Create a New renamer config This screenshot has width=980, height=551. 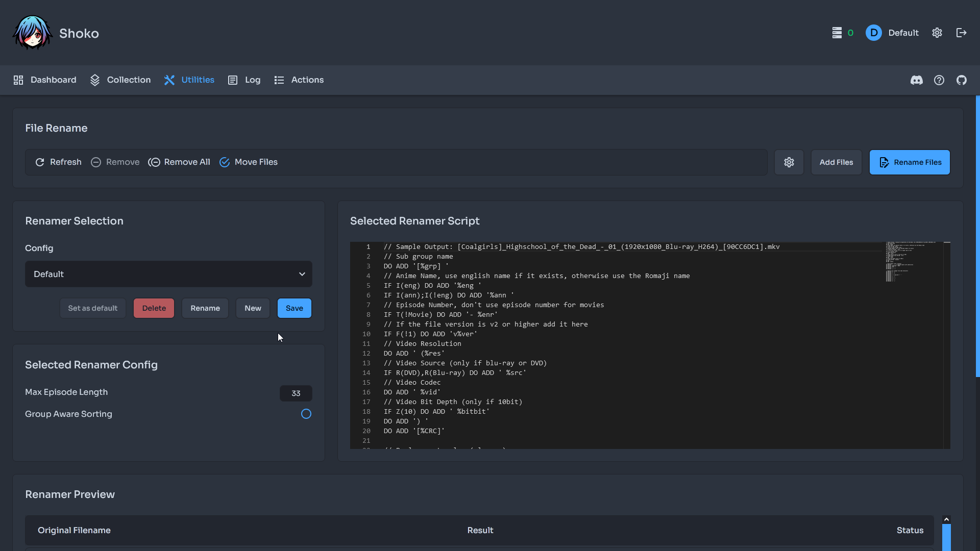pos(253,308)
